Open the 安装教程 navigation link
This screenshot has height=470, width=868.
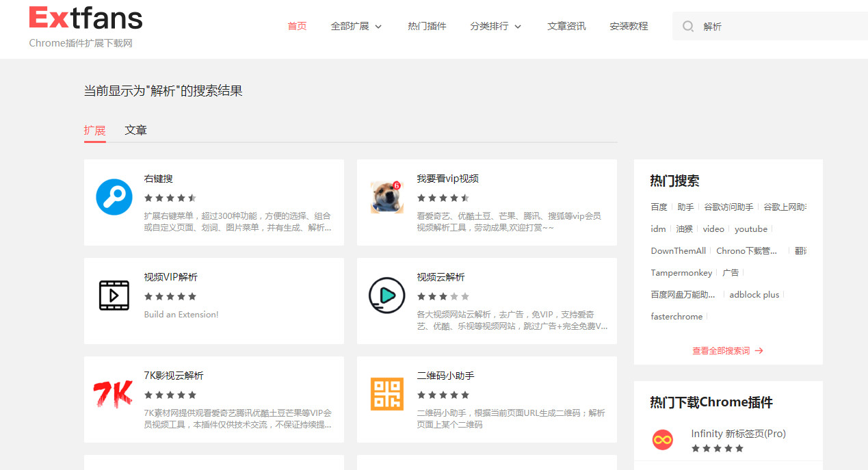click(629, 27)
